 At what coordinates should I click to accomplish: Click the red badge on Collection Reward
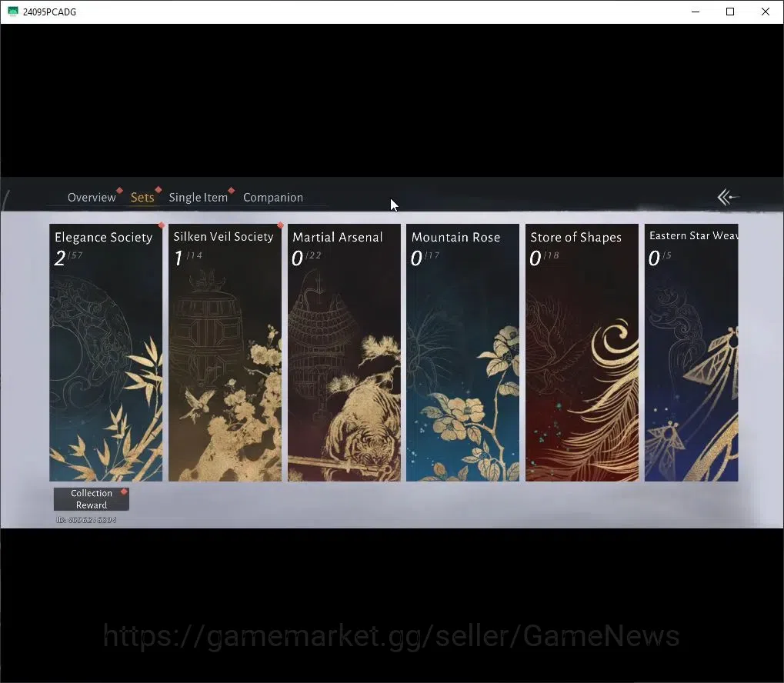tap(124, 491)
